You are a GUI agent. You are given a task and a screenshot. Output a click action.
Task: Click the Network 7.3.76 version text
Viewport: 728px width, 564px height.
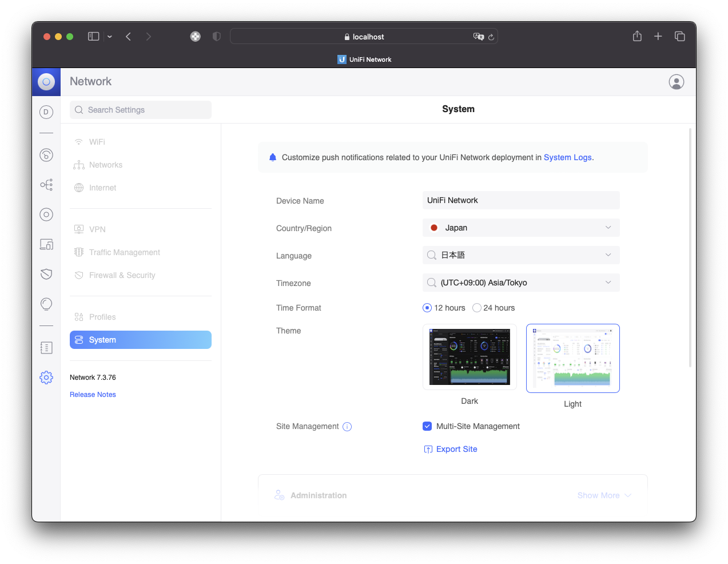pos(93,378)
